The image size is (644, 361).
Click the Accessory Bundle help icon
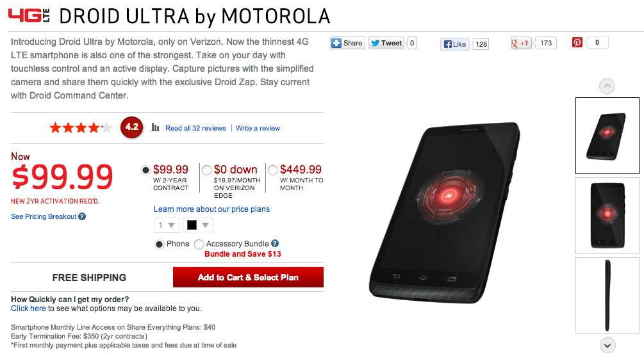(275, 243)
